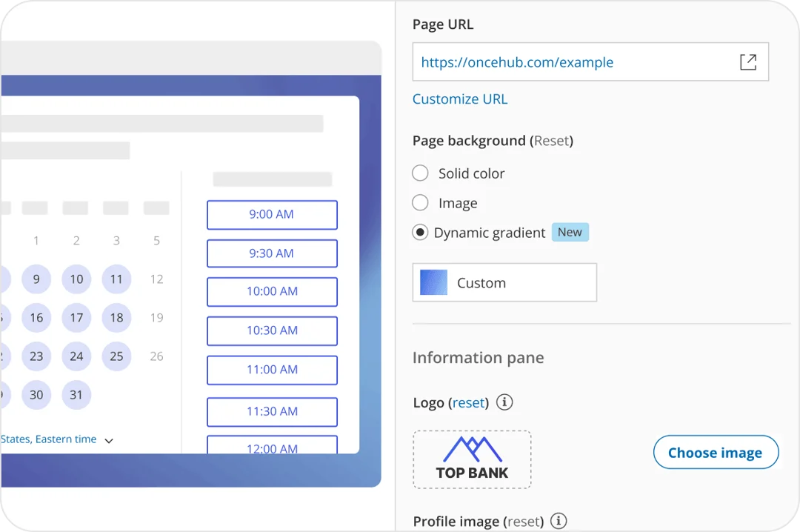The height and width of the screenshot is (532, 800).
Task: Show Logo info tooltip icon
Action: click(504, 402)
